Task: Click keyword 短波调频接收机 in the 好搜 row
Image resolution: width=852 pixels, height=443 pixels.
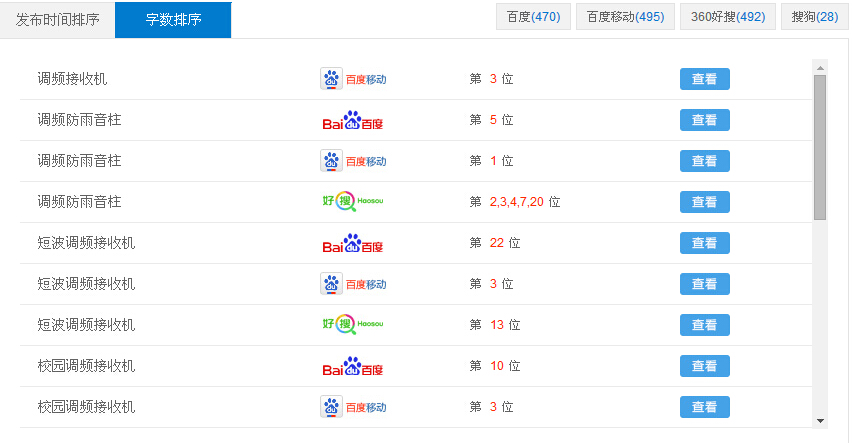Action: click(x=86, y=325)
